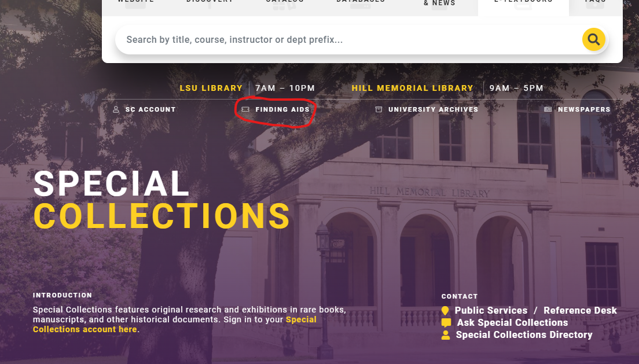Click the person icon beside Special Collections Directory
Viewport: 639px width, 364px height.
pyautogui.click(x=445, y=335)
